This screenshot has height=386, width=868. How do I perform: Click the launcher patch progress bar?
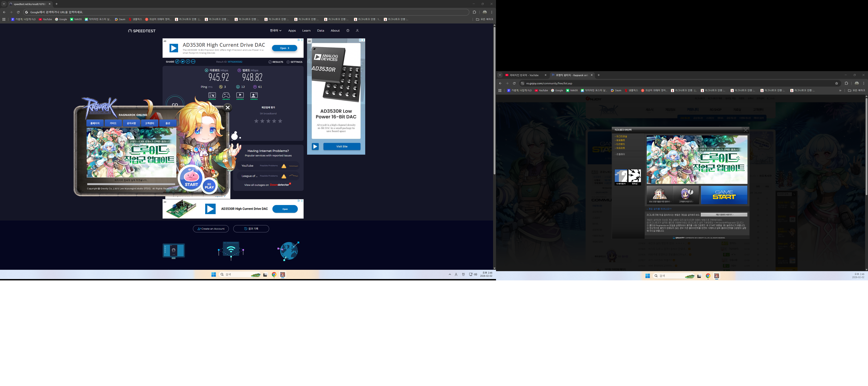click(131, 184)
